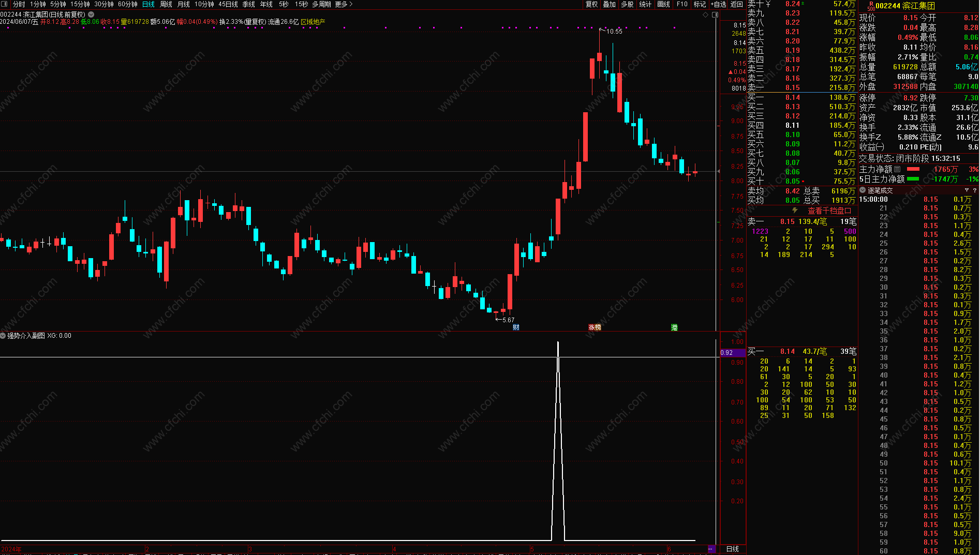Switch to 45日线 period tab
The width and height of the screenshot is (980, 555).
point(228,4)
